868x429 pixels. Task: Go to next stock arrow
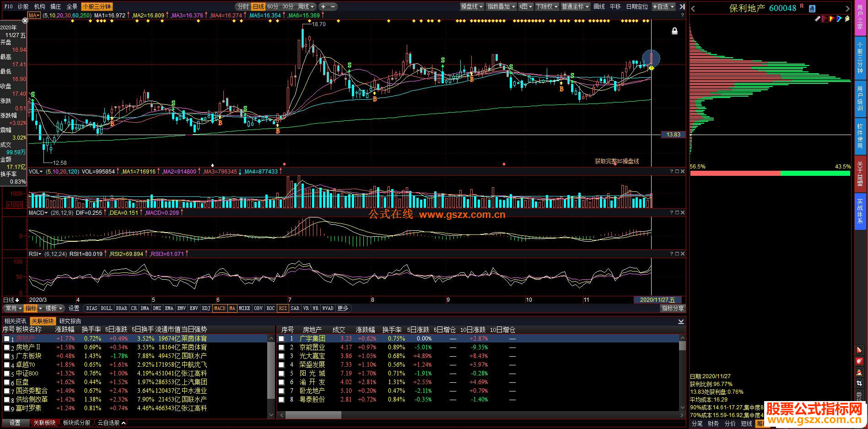pos(847,8)
